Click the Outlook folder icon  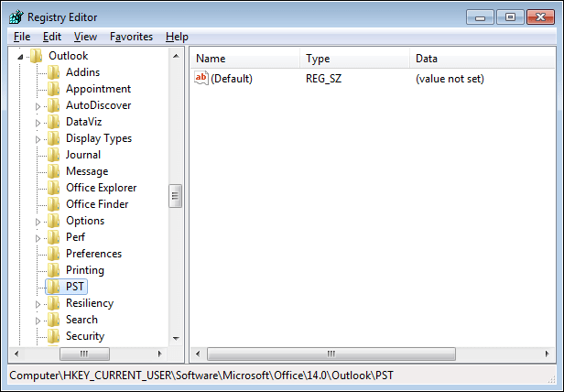pos(37,56)
